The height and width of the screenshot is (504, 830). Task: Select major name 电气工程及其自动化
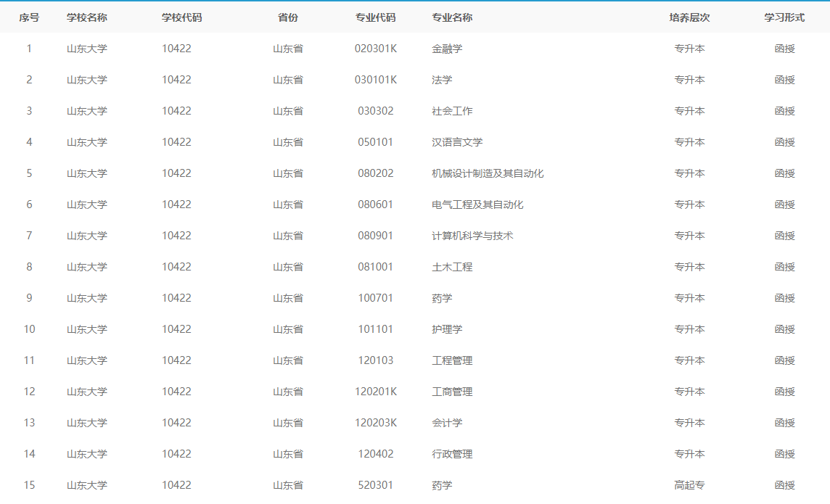click(x=477, y=205)
